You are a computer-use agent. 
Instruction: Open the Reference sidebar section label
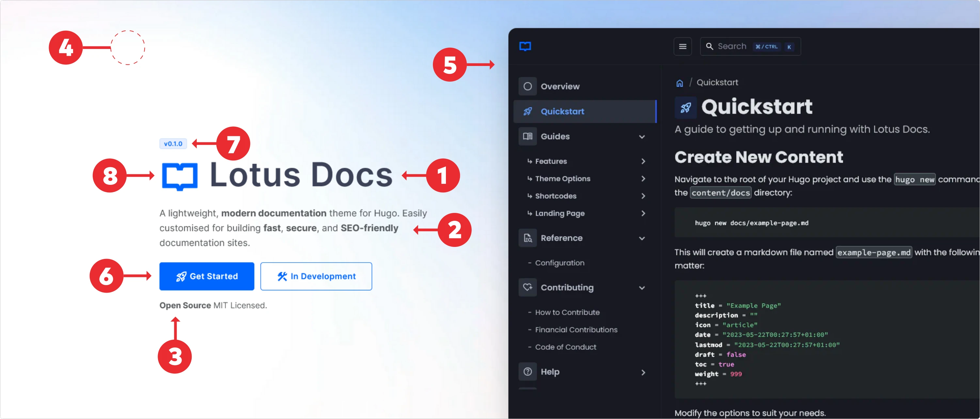click(561, 238)
